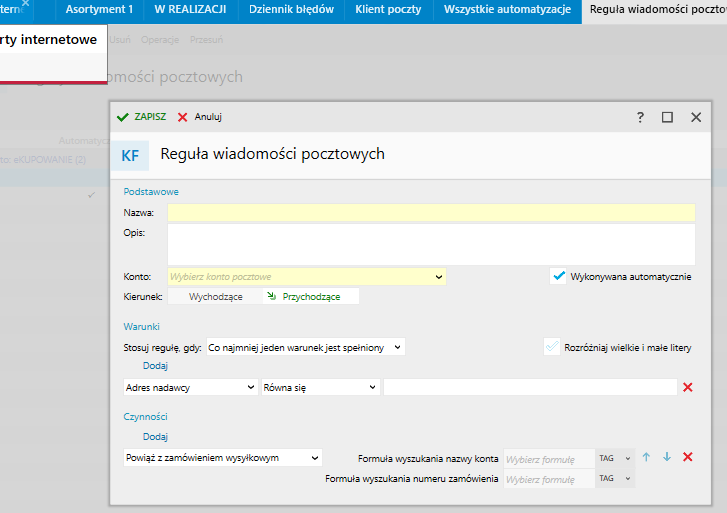This screenshot has height=513, width=727.
Task: Move the action down with blue arrow
Action: click(666, 457)
